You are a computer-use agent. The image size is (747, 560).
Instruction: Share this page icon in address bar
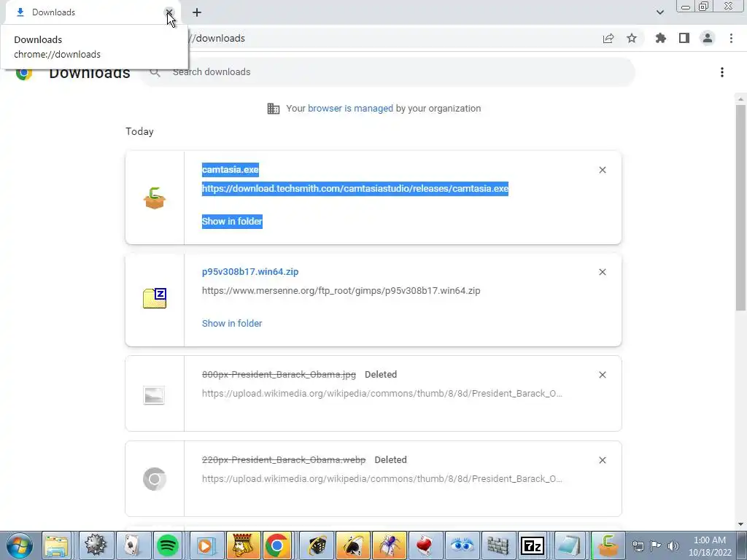click(608, 39)
